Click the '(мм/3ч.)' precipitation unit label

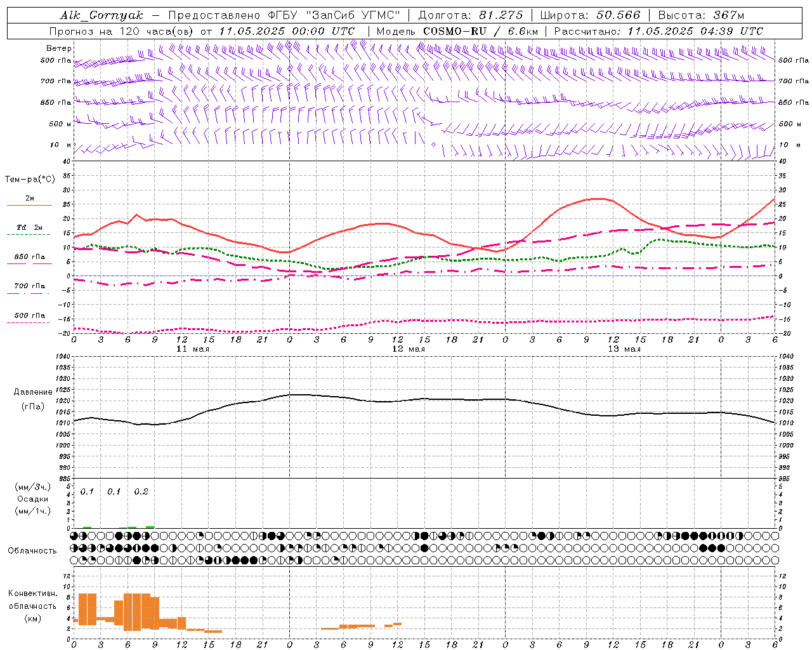pos(33,487)
